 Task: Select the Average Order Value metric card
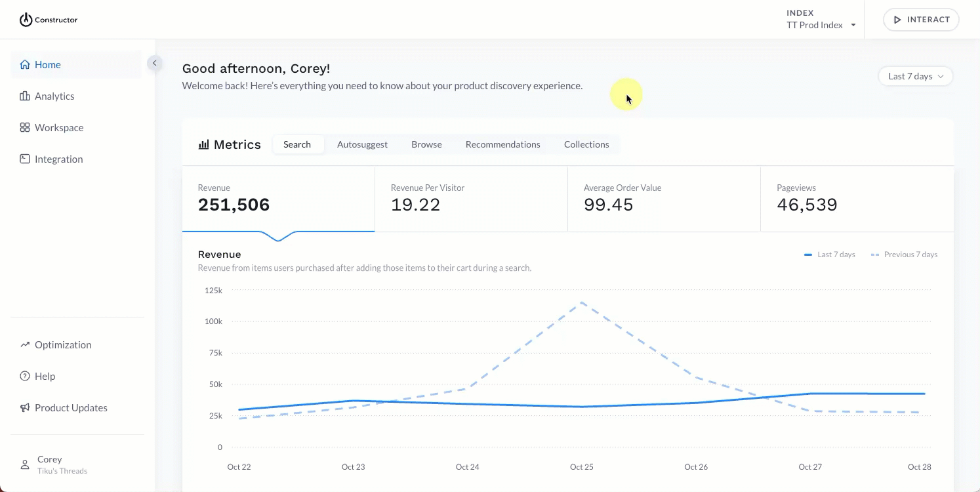click(x=664, y=199)
